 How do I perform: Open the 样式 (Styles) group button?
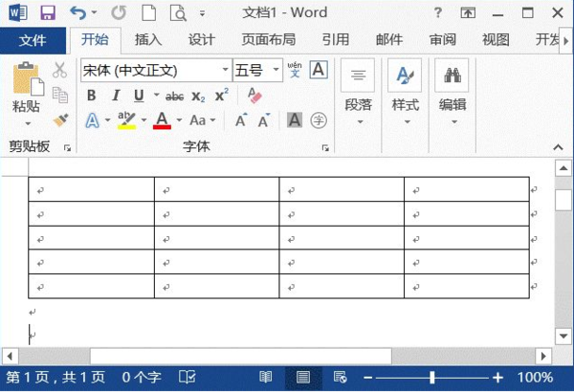pos(405,92)
